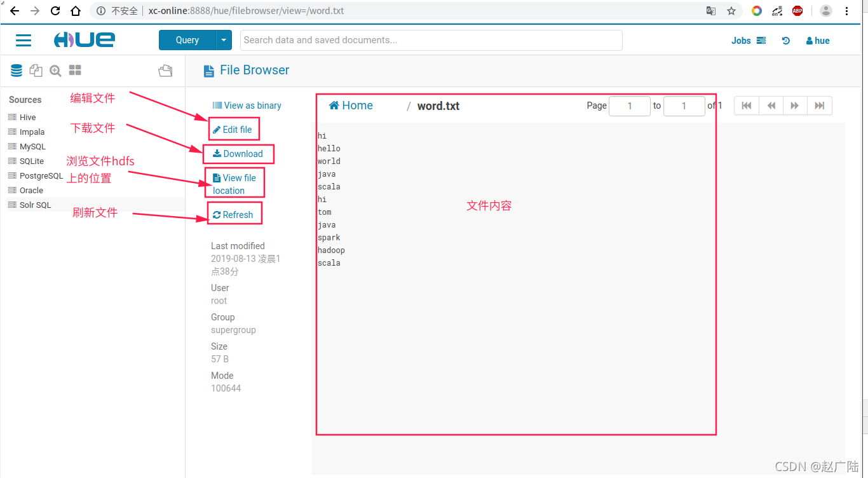Open the search magnifier icon in left panel
868x478 pixels.
pyautogui.click(x=55, y=71)
